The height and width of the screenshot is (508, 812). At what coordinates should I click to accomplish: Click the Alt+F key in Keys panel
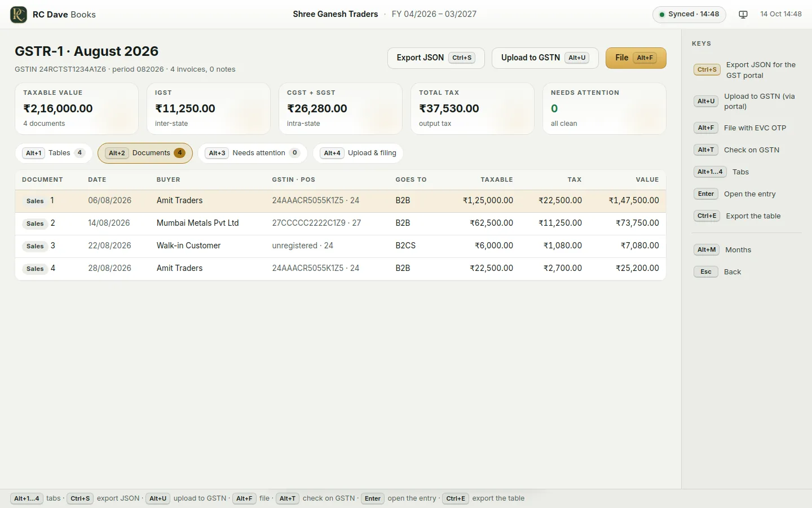click(x=706, y=128)
